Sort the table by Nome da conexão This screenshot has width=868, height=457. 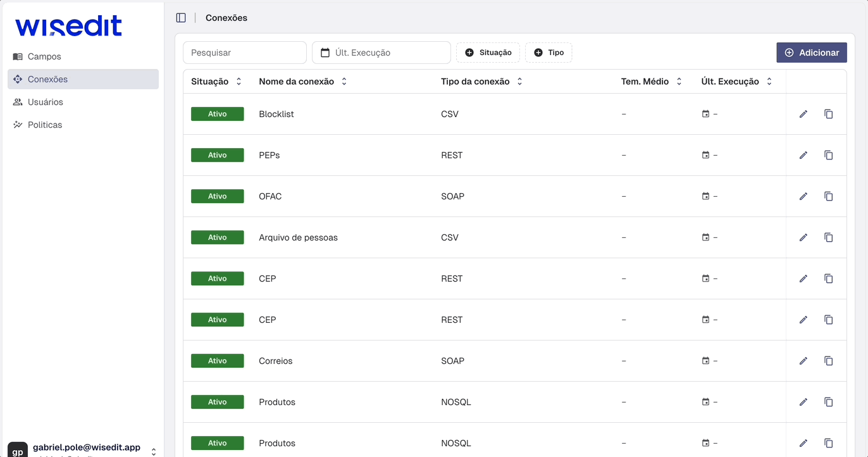(344, 81)
